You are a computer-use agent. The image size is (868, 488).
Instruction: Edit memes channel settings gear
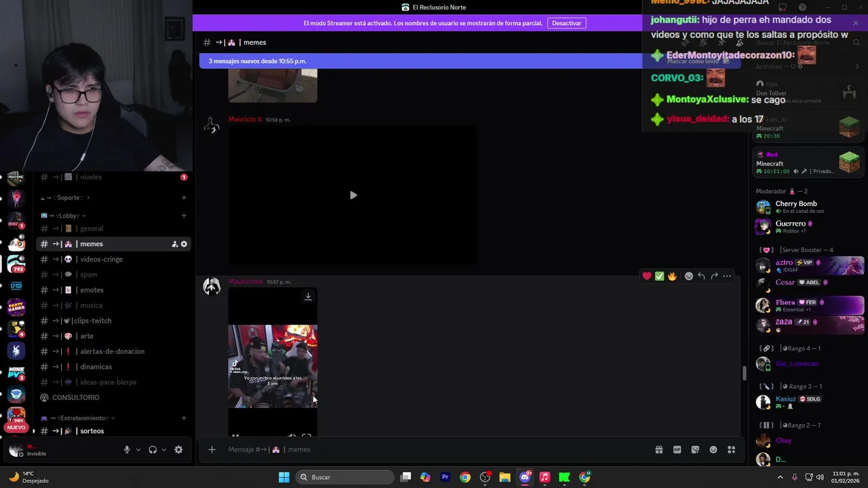184,244
